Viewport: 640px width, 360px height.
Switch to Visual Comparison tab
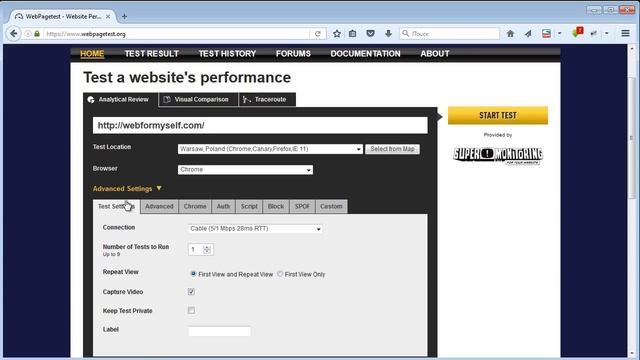(x=198, y=100)
